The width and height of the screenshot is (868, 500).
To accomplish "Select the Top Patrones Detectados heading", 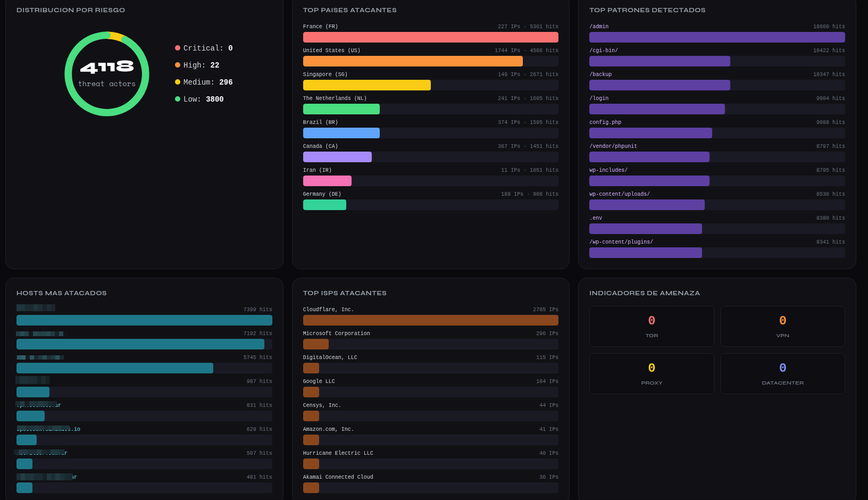I will click(x=647, y=10).
